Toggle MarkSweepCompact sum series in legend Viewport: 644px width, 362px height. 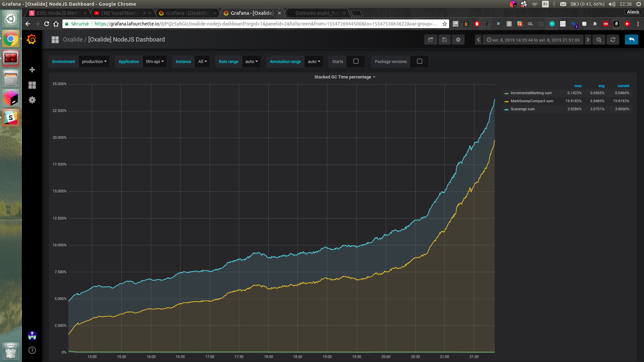(x=532, y=101)
